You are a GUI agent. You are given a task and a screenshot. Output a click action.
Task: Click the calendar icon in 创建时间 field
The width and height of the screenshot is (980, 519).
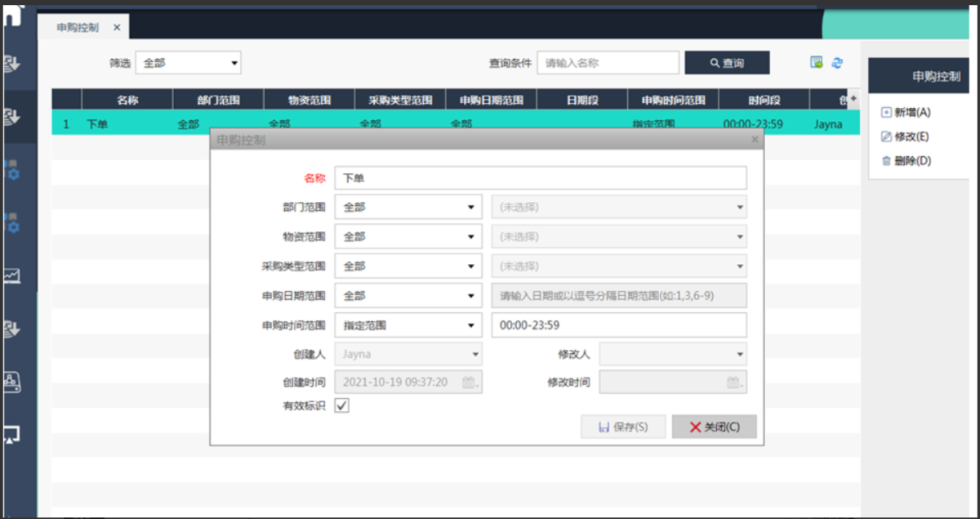(x=469, y=382)
